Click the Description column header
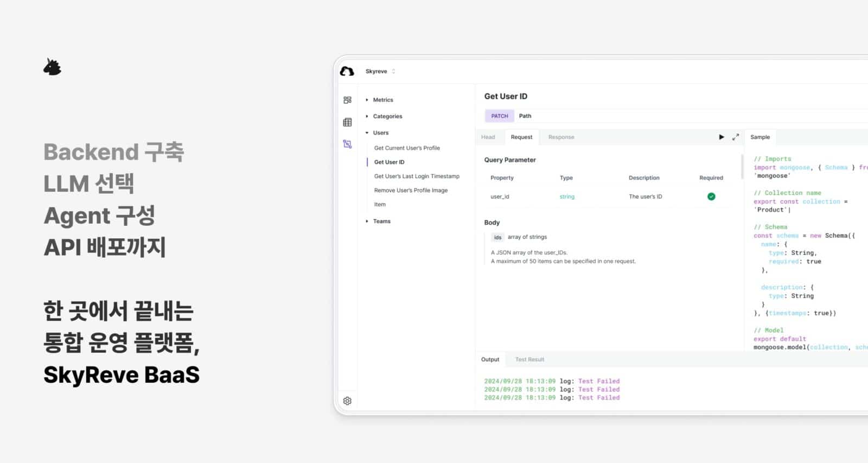868x463 pixels. pyautogui.click(x=644, y=177)
